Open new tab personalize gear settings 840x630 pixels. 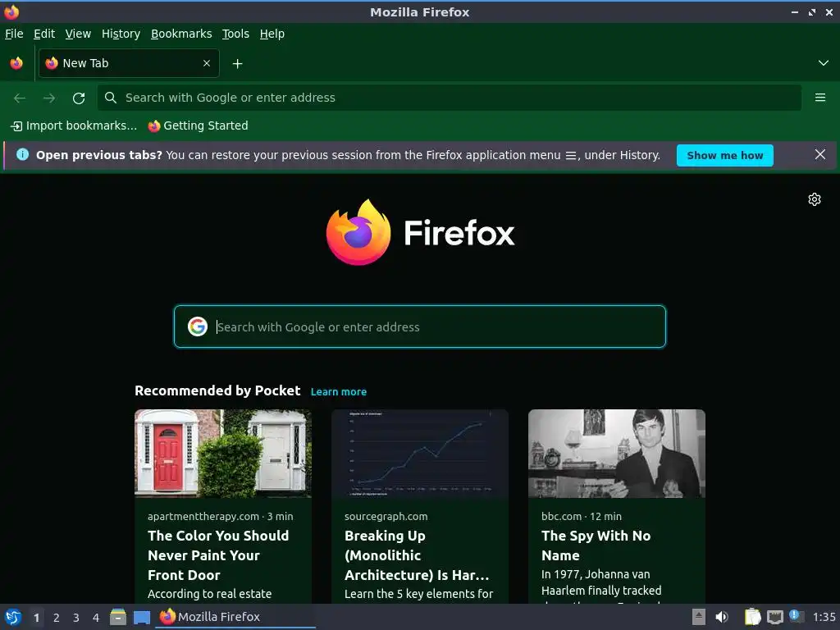click(x=815, y=199)
